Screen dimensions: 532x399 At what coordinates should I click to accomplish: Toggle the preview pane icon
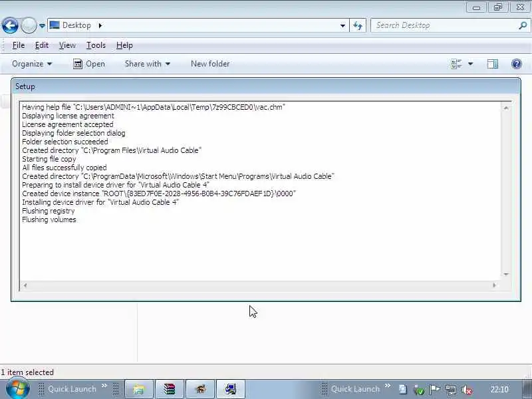(x=493, y=64)
